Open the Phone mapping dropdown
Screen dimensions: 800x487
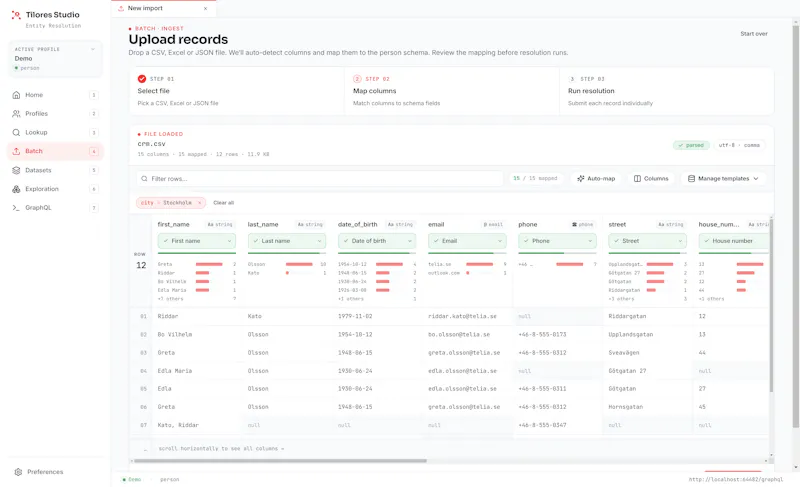coord(557,241)
